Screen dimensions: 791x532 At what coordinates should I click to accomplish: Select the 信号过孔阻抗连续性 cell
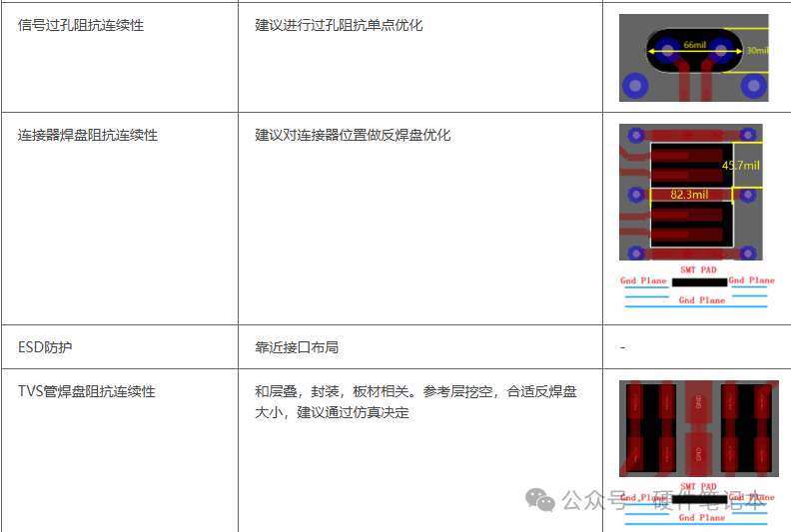click(81, 25)
